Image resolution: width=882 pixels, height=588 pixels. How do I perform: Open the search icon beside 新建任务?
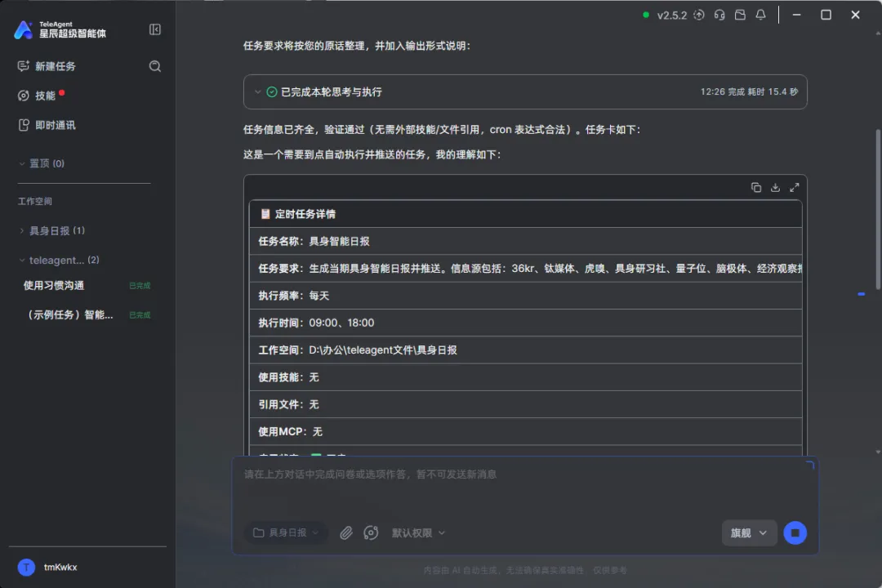pyautogui.click(x=154, y=66)
